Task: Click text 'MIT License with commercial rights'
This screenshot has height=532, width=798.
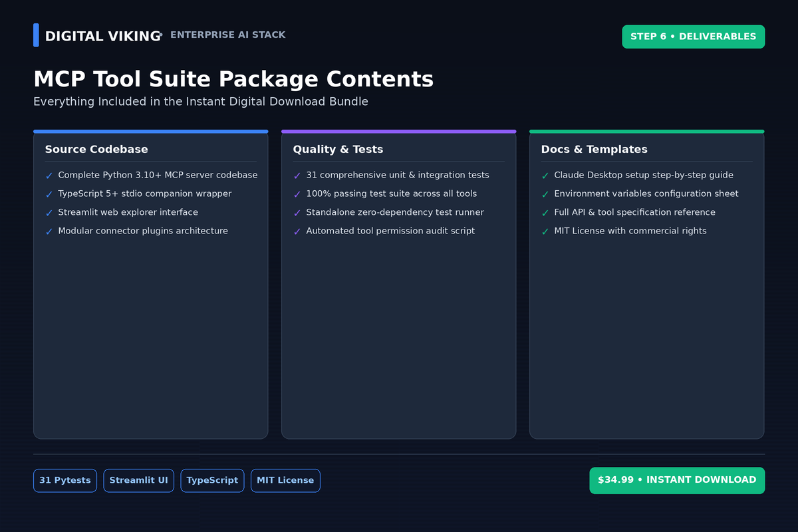Action: point(630,231)
